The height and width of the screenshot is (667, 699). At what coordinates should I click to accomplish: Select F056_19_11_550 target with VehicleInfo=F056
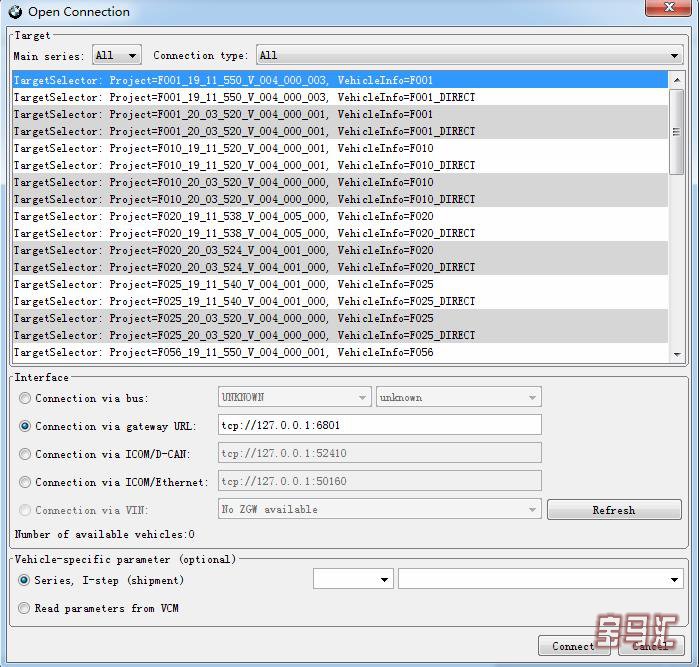pyautogui.click(x=340, y=352)
